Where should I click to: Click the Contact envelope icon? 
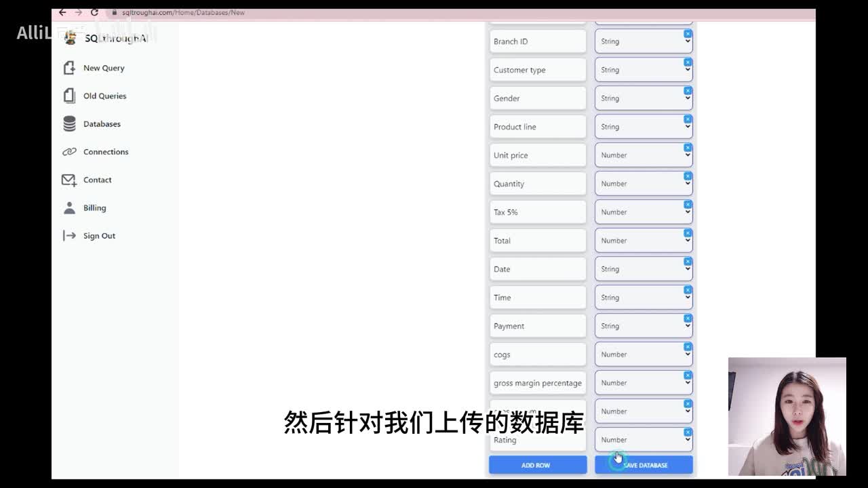point(69,180)
